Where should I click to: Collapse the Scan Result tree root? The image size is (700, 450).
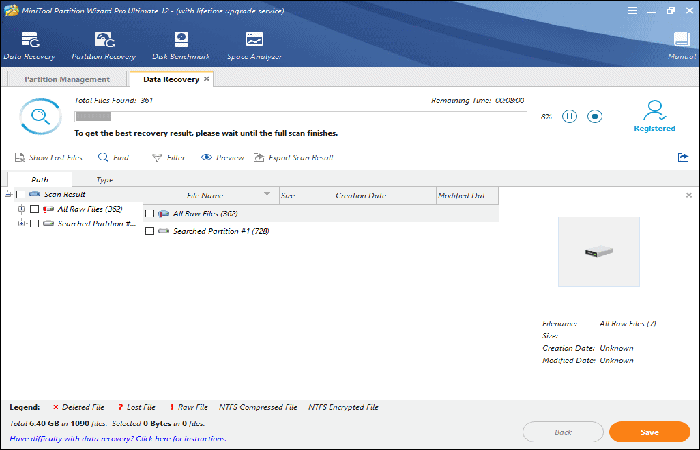9,194
